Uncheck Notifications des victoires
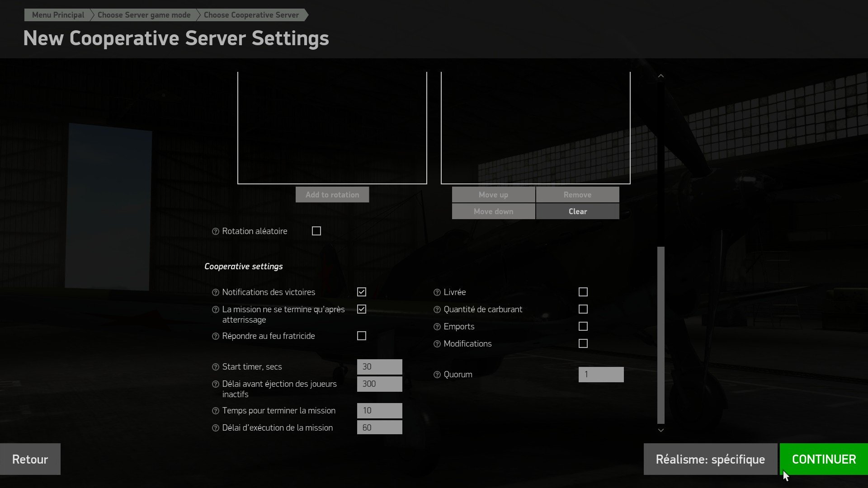 (362, 292)
